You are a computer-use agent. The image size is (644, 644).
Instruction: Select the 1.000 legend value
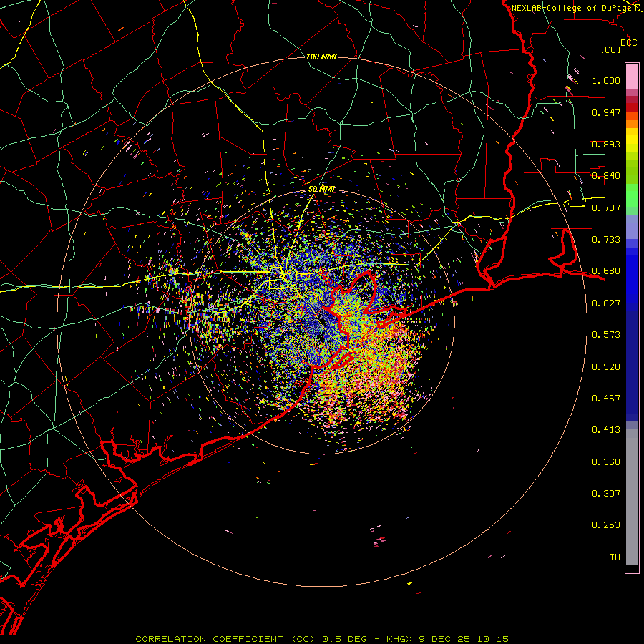point(606,80)
